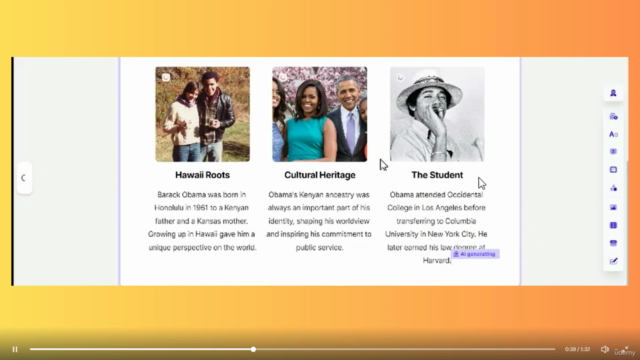
Task: Mute the video with the speaker icon
Action: pos(604,349)
